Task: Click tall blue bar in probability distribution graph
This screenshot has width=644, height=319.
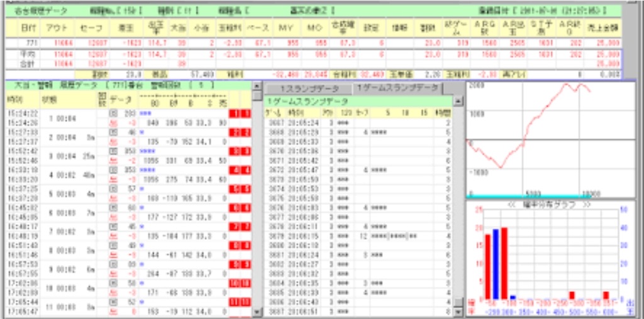Action: click(496, 264)
